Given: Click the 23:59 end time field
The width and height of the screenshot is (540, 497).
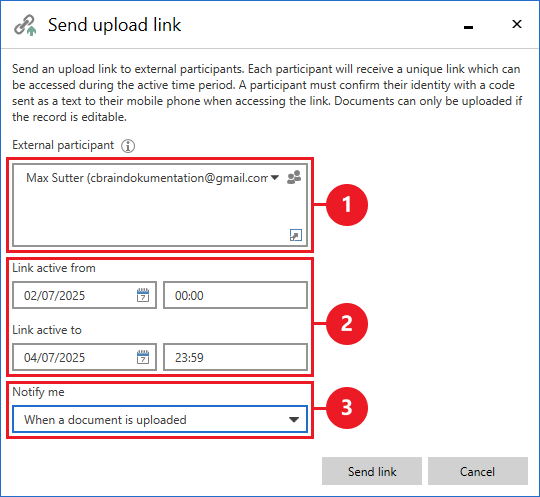Looking at the screenshot, I should pyautogui.click(x=235, y=357).
